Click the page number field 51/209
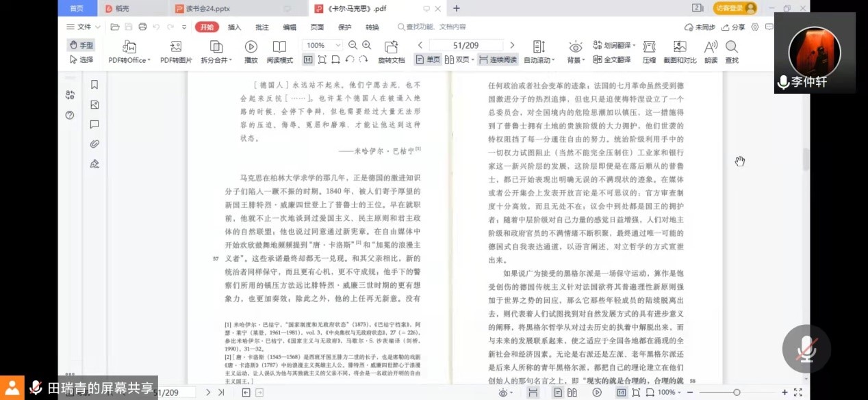868x400 pixels. 465,45
